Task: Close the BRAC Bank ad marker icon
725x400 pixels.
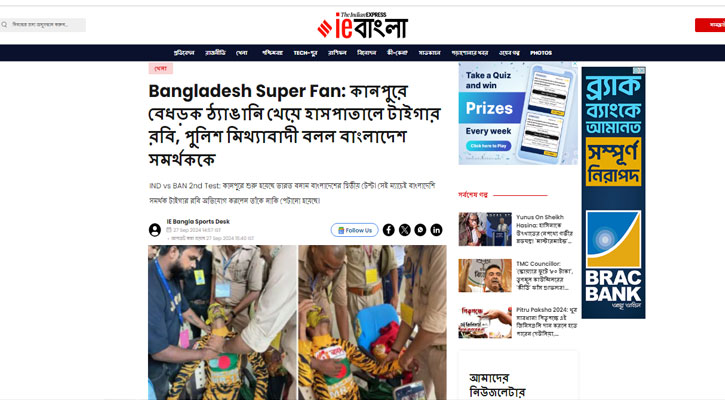Action: point(639,70)
